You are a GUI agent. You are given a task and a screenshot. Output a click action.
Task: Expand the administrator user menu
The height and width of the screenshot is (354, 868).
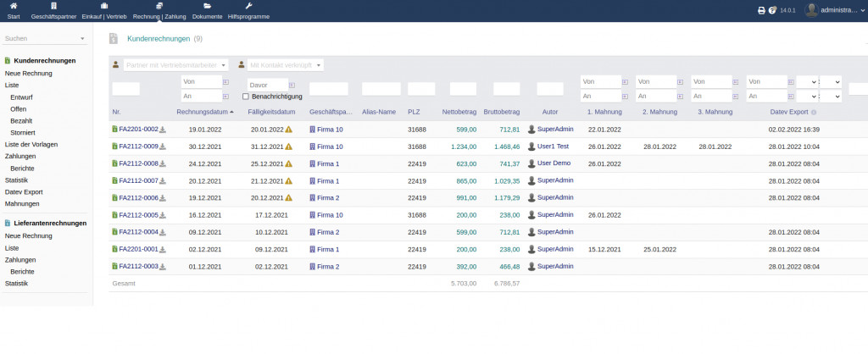coord(836,10)
